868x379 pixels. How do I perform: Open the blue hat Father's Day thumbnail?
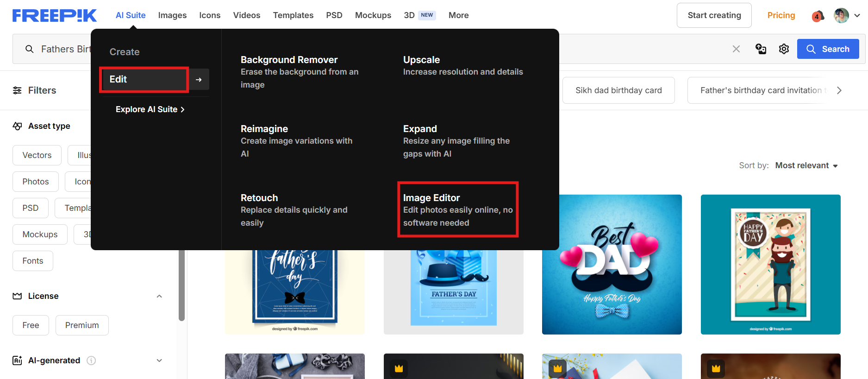click(454, 292)
